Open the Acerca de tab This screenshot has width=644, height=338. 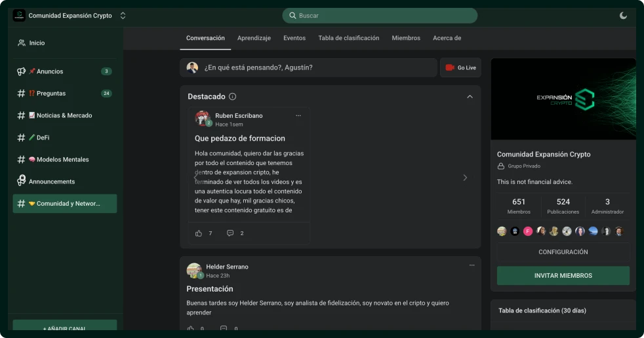[447, 38]
